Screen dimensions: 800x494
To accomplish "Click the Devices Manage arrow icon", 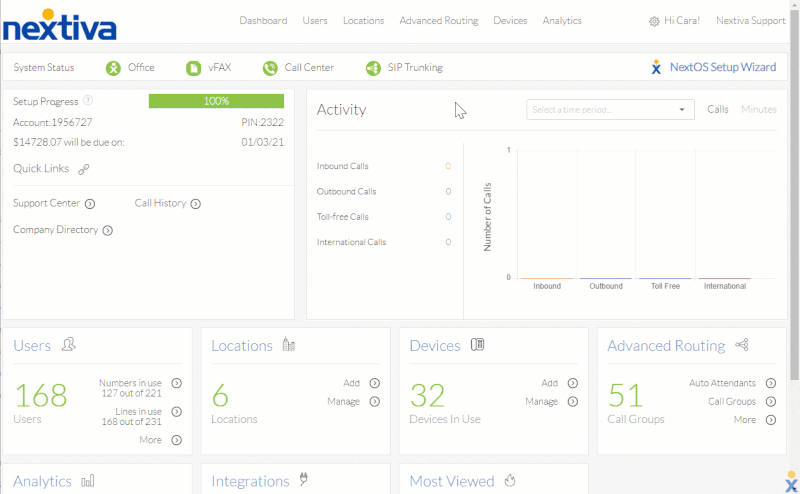I will pyautogui.click(x=572, y=401).
